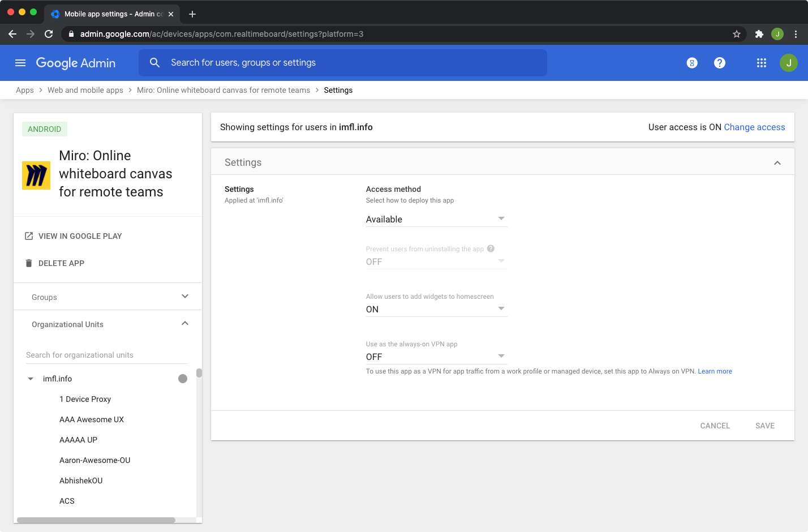Open the tasks hourglass icon

pyautogui.click(x=692, y=63)
